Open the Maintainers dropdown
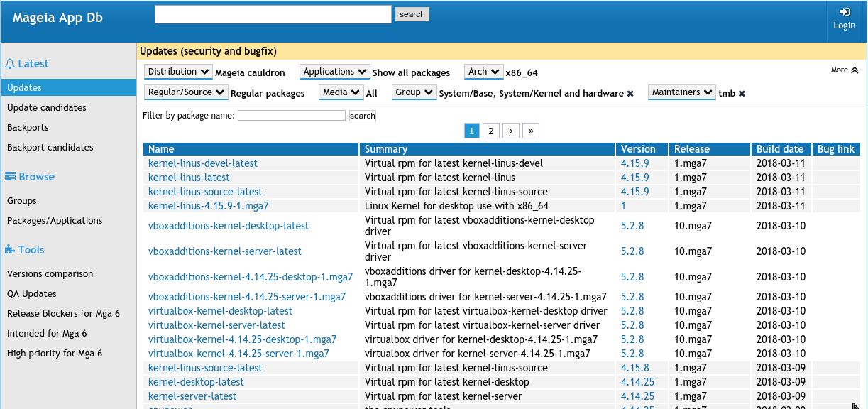The width and height of the screenshot is (868, 409). tap(681, 92)
